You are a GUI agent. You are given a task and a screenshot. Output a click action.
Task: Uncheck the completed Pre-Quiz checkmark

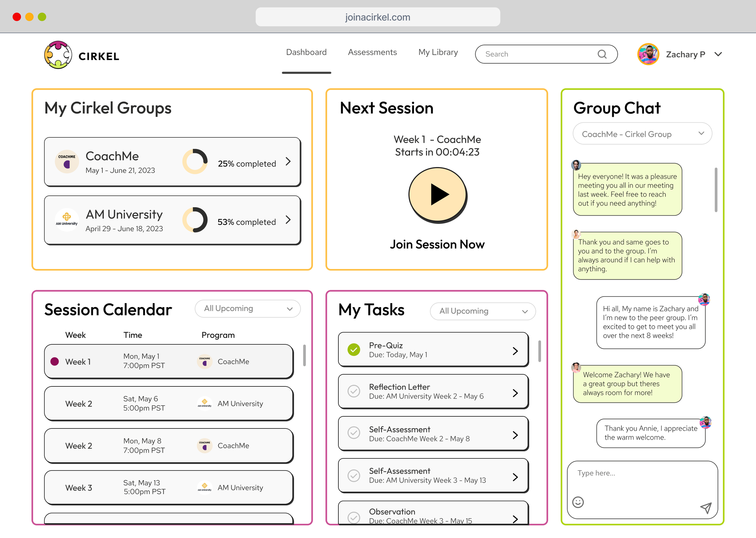coord(354,349)
